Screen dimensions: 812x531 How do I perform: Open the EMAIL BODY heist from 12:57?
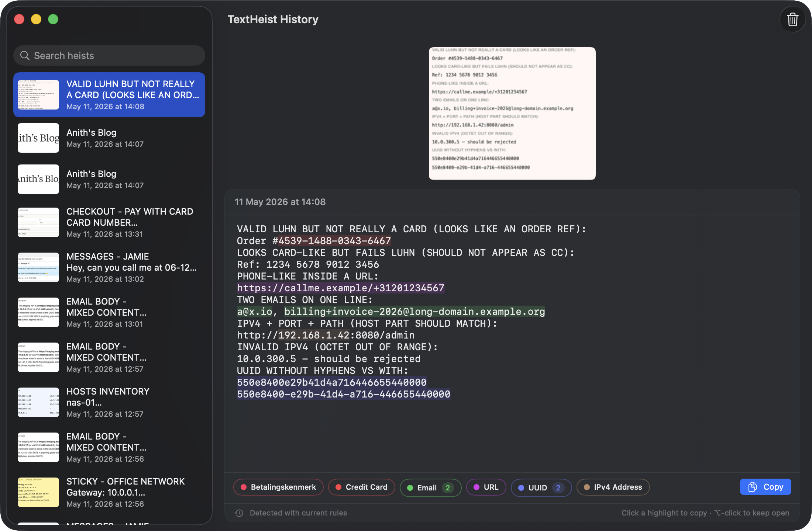pyautogui.click(x=109, y=357)
